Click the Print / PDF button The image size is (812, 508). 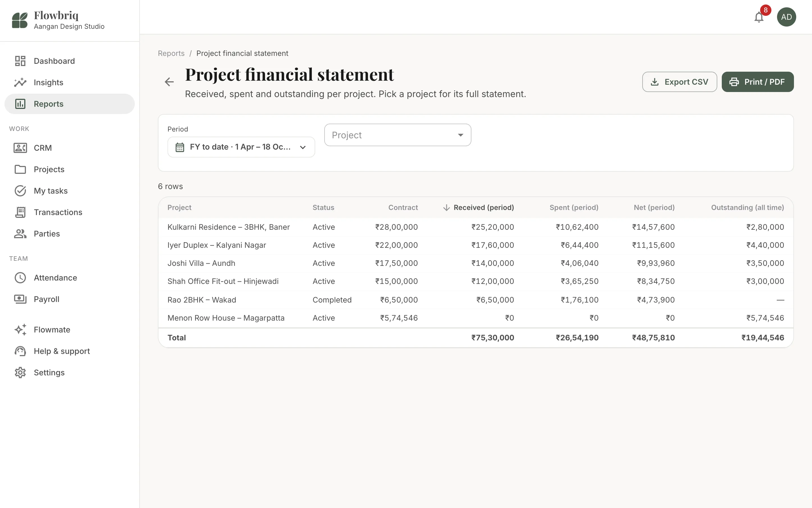758,82
